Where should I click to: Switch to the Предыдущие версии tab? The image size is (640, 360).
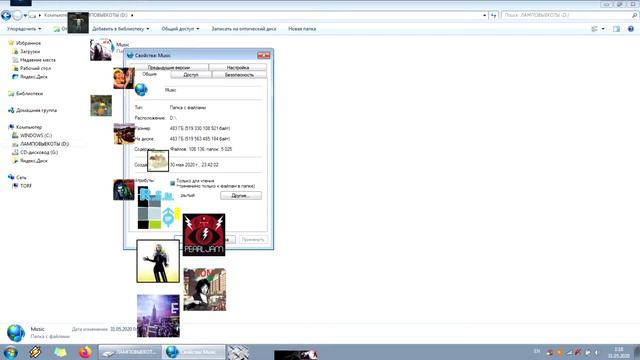pyautogui.click(x=169, y=67)
